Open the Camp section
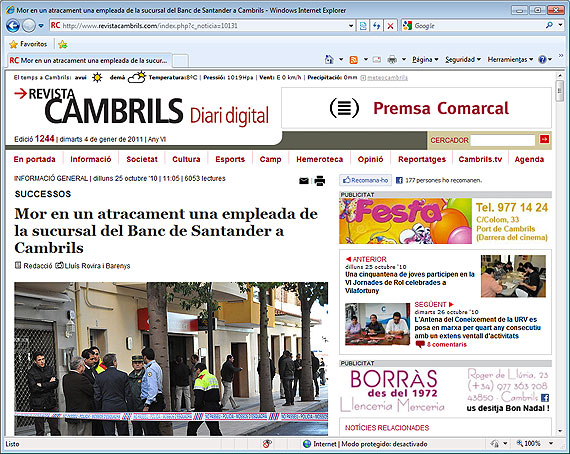Image resolution: width=570 pixels, height=454 pixels. tap(270, 159)
